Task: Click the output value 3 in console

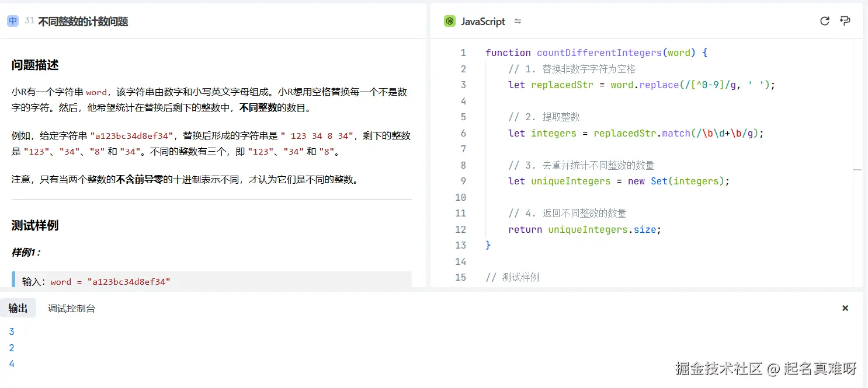Action: [11, 331]
